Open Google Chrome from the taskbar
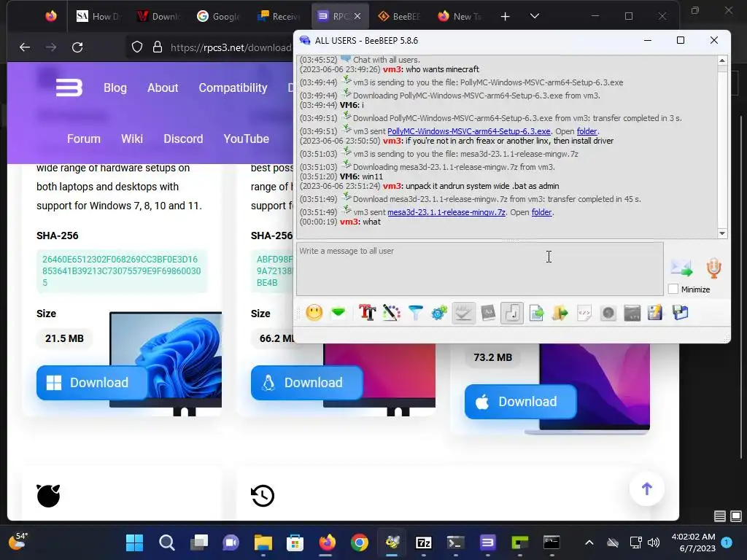Image resolution: width=747 pixels, height=560 pixels. point(360,542)
